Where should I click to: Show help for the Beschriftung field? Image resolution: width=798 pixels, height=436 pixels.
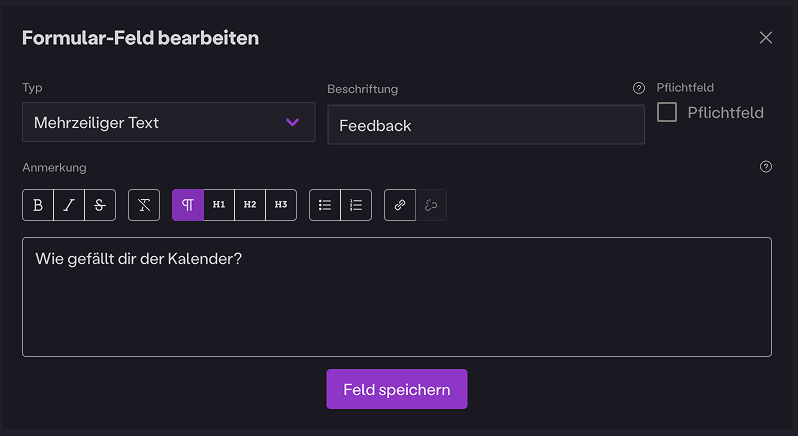pos(639,88)
